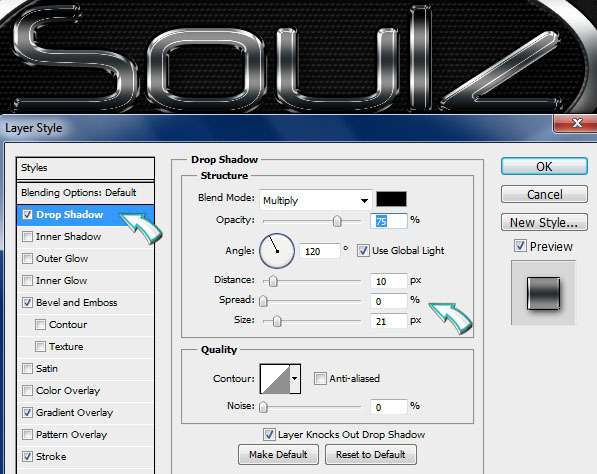This screenshot has height=474, width=597.
Task: Click the contour curve thumbnail
Action: pyautogui.click(x=275, y=378)
